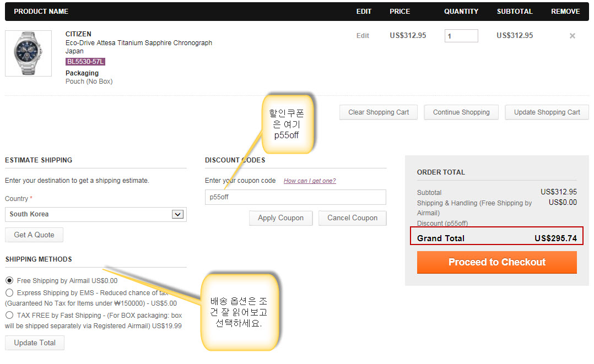
Task: Click the BL5530-57L model number tag
Action: point(85,62)
